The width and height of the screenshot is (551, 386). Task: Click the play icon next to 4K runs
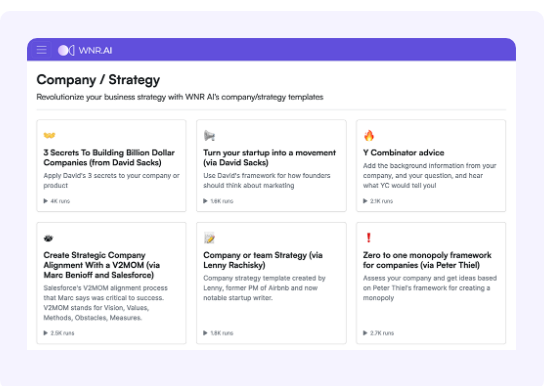[45, 201]
